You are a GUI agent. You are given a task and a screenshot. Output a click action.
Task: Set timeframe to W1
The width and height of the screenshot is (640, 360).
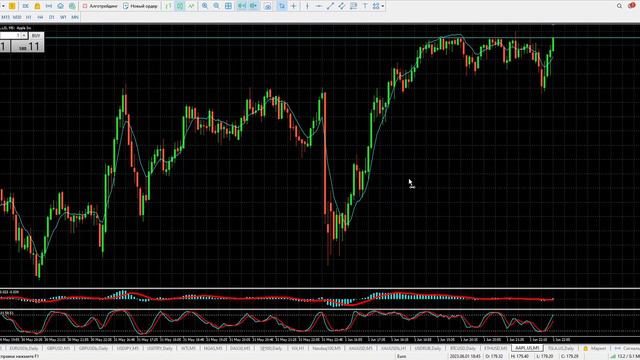coord(63,17)
